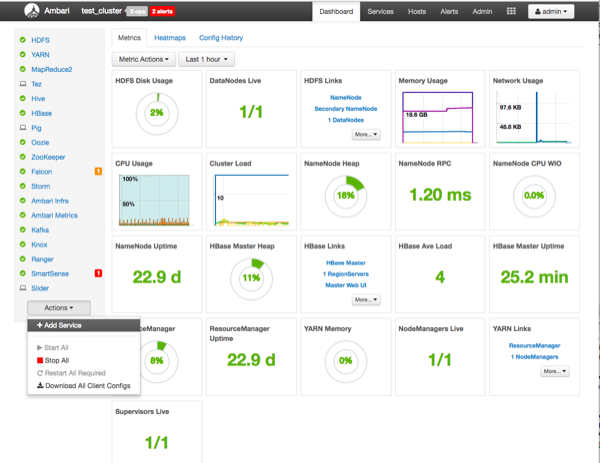The width and height of the screenshot is (600, 463).
Task: Click the HDFS Disk Usage gauge widget
Action: (156, 112)
